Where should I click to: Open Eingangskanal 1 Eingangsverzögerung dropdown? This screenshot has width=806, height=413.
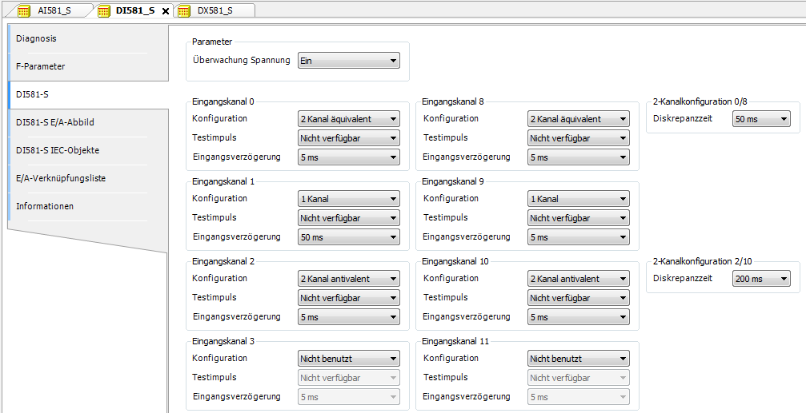(x=349, y=237)
